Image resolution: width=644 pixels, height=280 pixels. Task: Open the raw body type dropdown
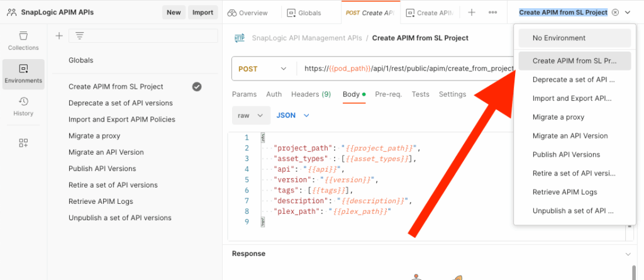coord(250,115)
